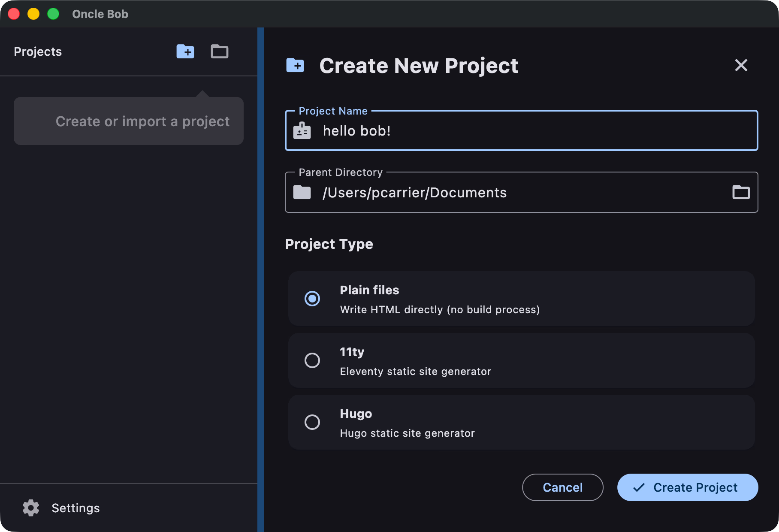The width and height of the screenshot is (779, 532).
Task: Click the /Users/pcarrier/Documents path field
Action: click(x=472, y=192)
